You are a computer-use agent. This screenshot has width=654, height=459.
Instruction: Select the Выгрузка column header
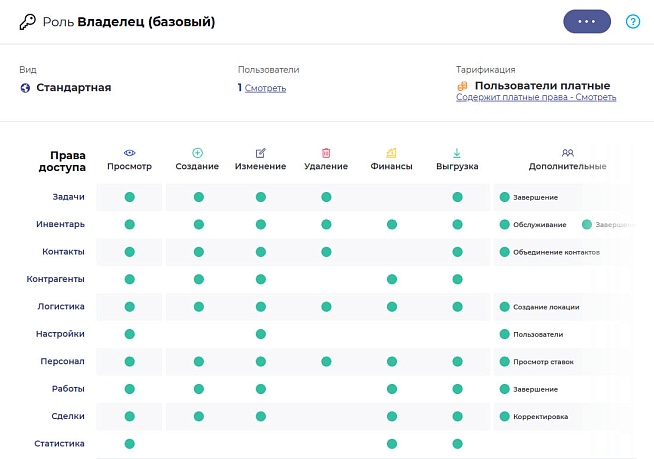coord(457,166)
